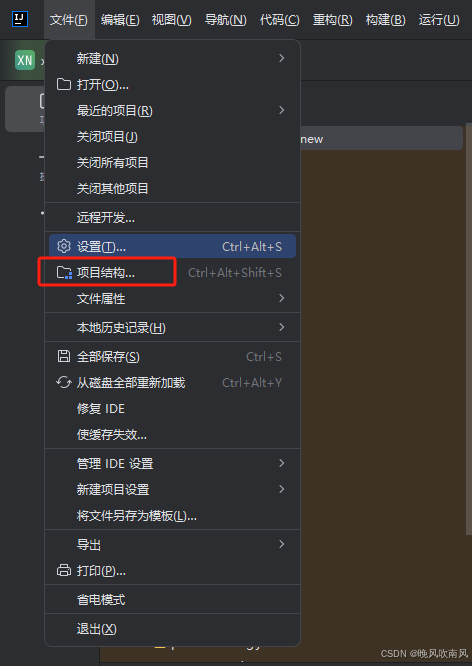
Task: Open the 编辑(E) menu in menu bar
Action: tap(120, 20)
